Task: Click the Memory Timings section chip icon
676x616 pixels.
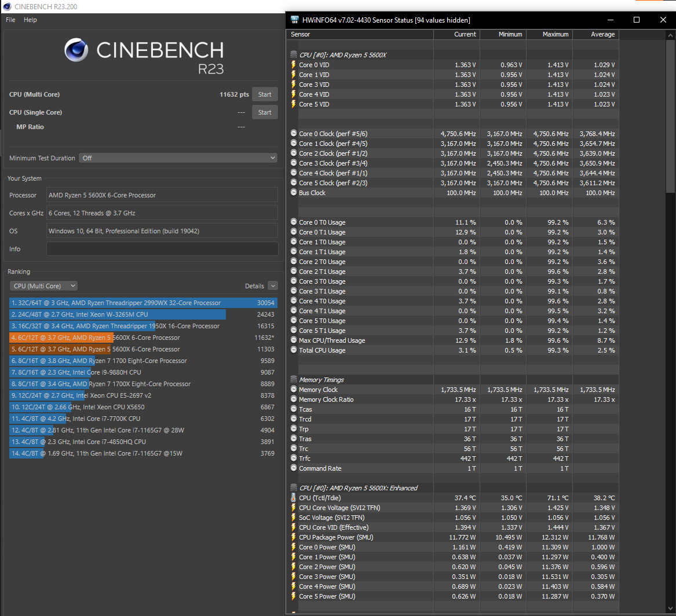Action: tap(294, 380)
